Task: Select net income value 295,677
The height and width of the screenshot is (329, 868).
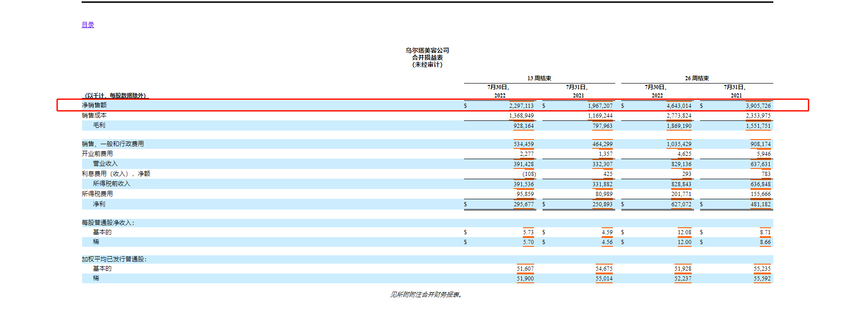Action: tap(524, 204)
